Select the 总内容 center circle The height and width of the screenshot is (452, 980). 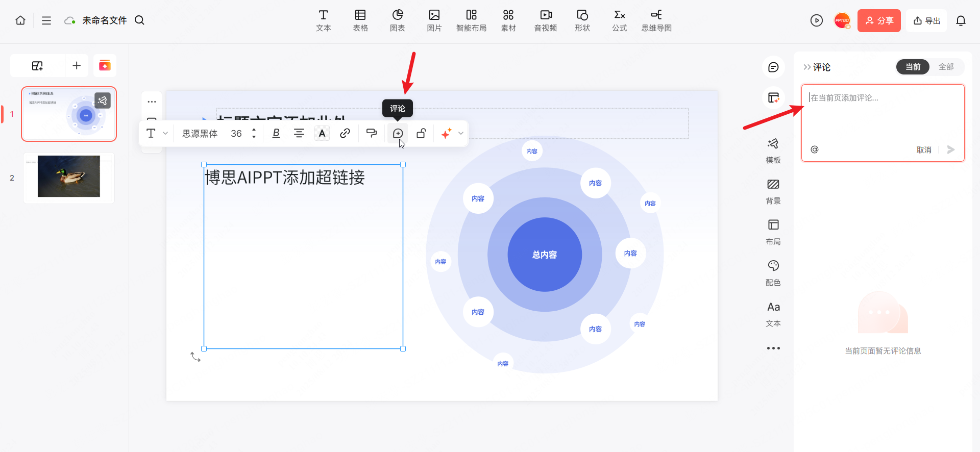point(545,255)
